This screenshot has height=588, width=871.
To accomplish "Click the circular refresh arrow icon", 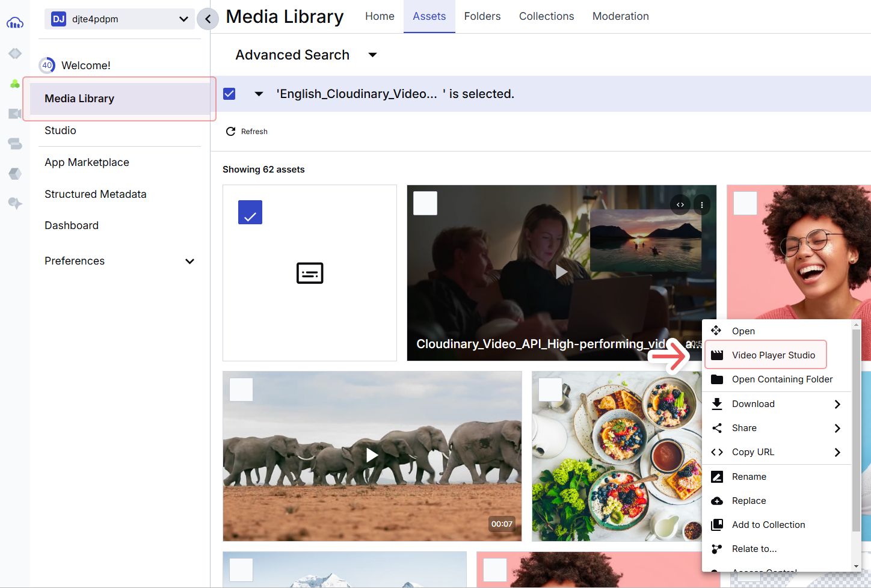I will tap(230, 131).
